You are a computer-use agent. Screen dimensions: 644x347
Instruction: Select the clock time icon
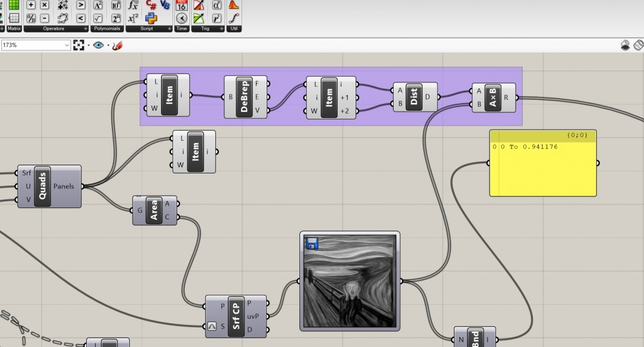(182, 18)
